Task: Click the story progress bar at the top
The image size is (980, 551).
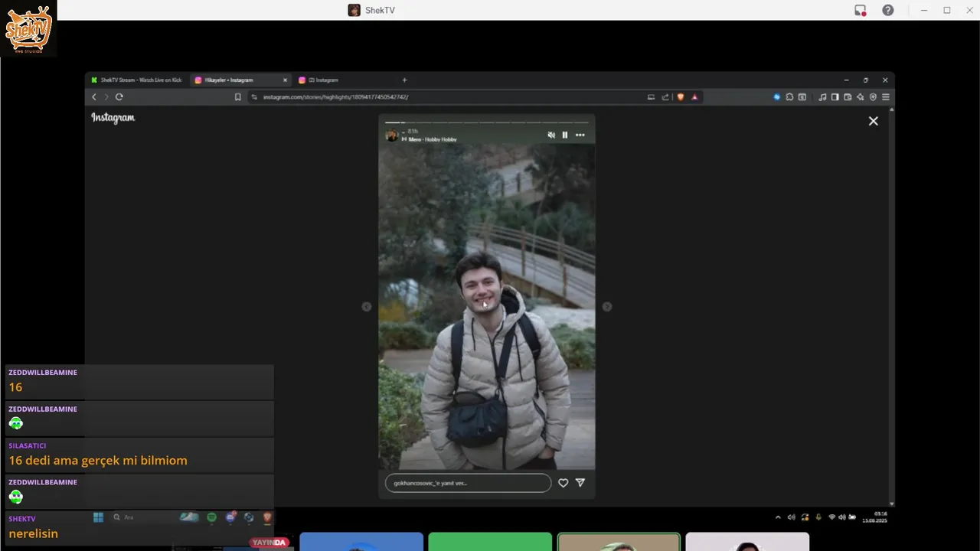Action: point(486,122)
